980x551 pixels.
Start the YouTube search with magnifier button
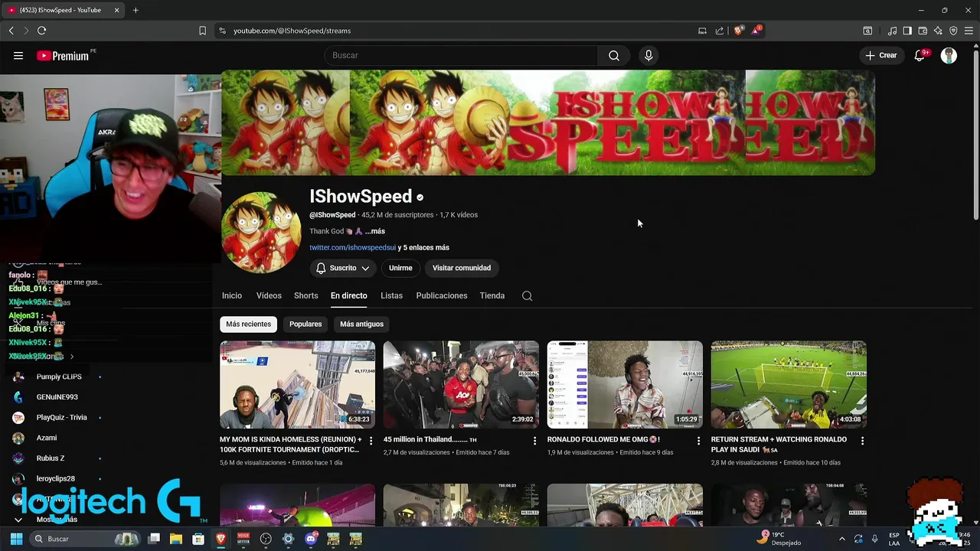[x=614, y=55]
